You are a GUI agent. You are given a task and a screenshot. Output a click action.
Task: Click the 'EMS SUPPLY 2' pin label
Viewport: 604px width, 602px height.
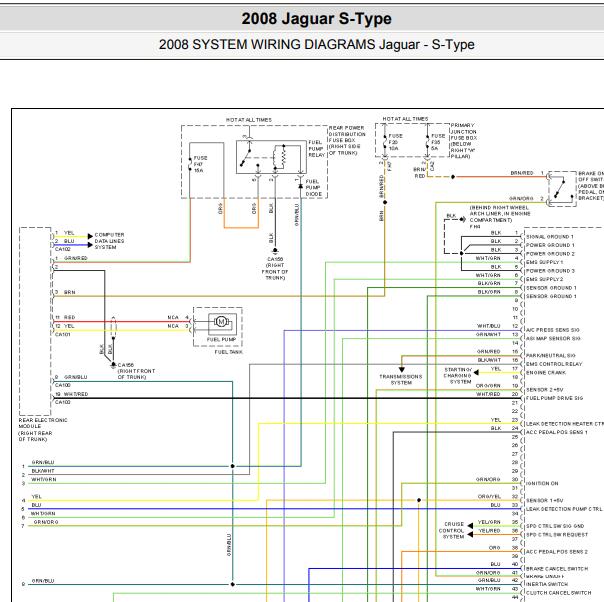(x=544, y=279)
